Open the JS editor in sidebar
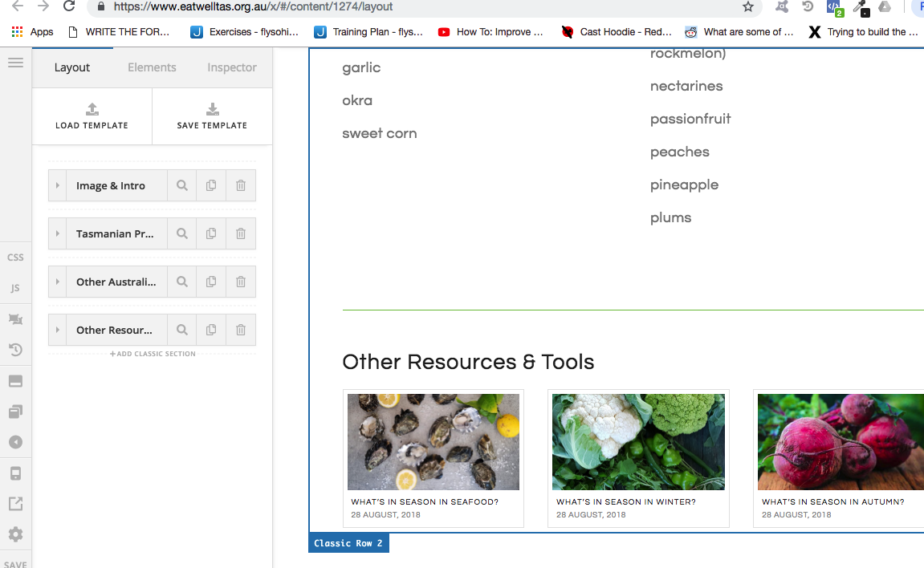The image size is (924, 568). point(15,288)
